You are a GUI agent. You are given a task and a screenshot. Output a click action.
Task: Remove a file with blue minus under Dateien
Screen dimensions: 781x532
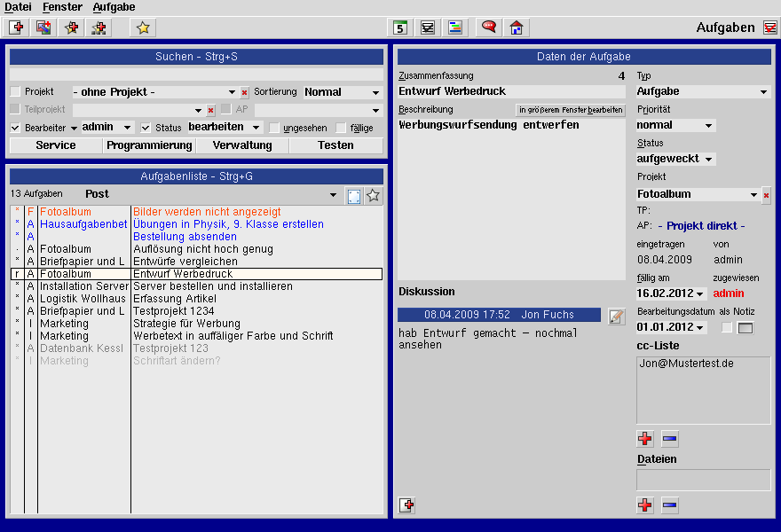point(669,505)
